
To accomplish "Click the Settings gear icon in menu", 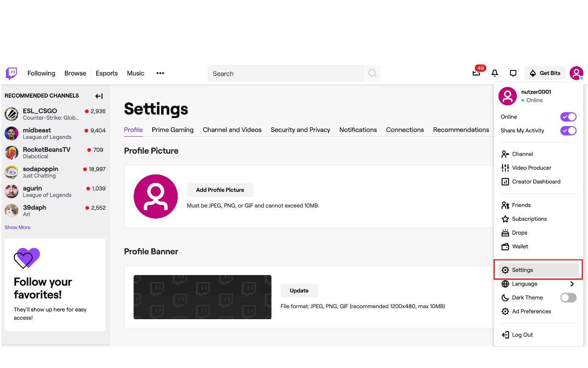I will pyautogui.click(x=505, y=270).
